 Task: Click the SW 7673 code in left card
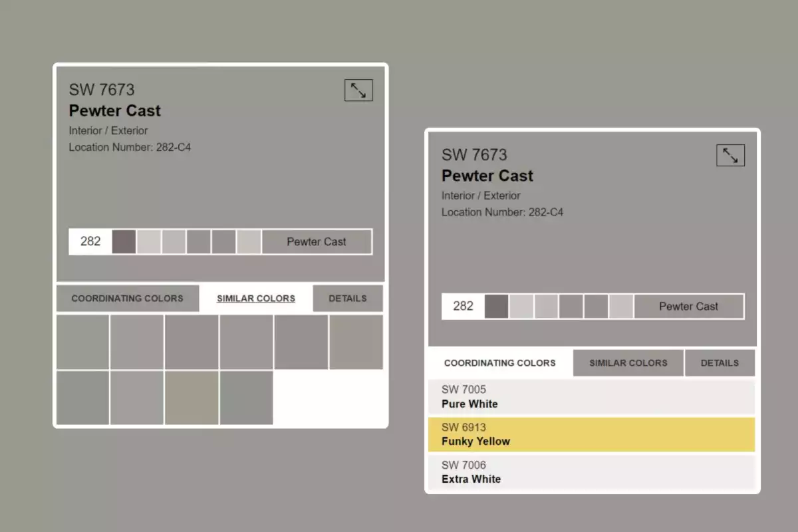(102, 90)
